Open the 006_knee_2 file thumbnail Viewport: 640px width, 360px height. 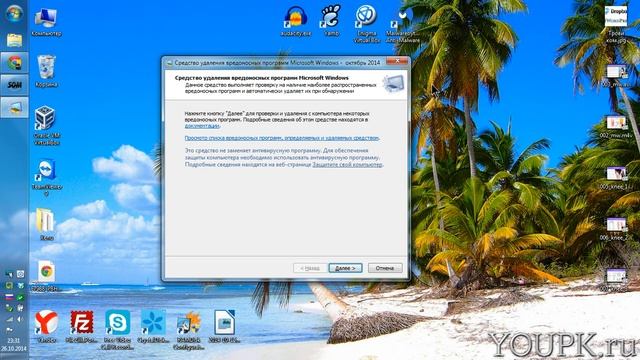pyautogui.click(x=616, y=229)
